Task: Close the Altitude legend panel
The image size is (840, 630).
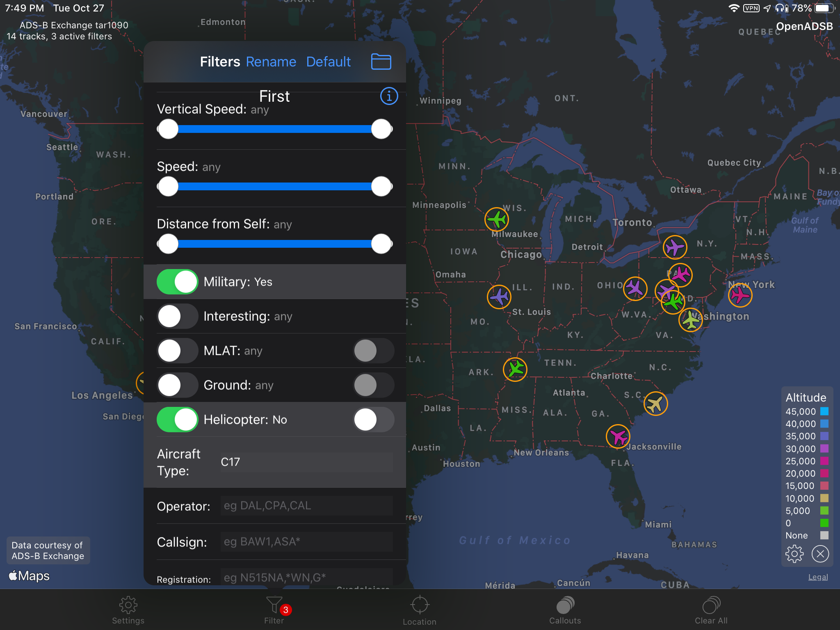Action: (x=820, y=554)
